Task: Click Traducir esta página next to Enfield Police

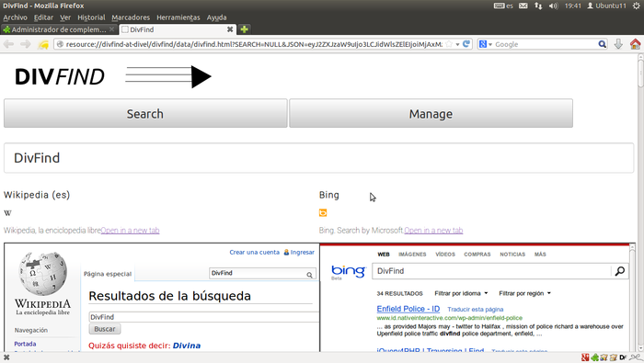Action: (x=476, y=310)
